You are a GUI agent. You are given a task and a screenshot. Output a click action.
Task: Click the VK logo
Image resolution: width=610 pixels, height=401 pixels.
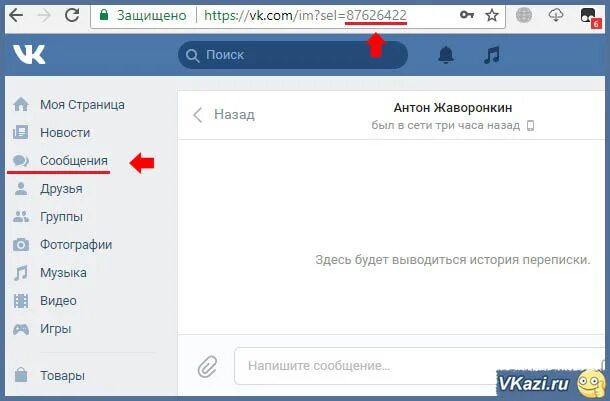(29, 54)
